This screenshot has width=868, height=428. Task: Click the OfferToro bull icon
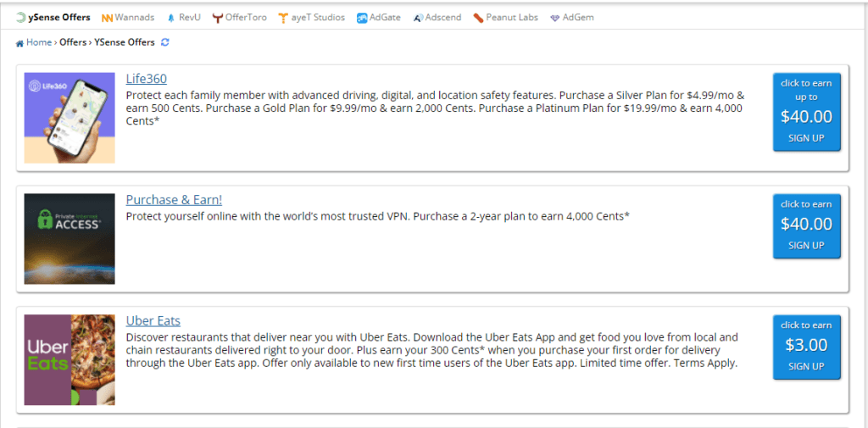tap(218, 18)
